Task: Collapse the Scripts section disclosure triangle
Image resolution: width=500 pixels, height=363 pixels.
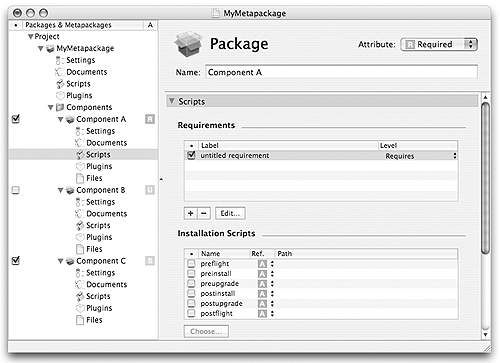Action: (172, 101)
